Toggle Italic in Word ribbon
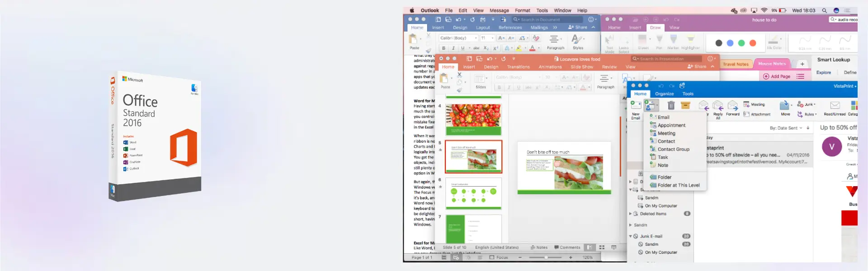Viewport: 868px width, 271px height. tap(453, 48)
